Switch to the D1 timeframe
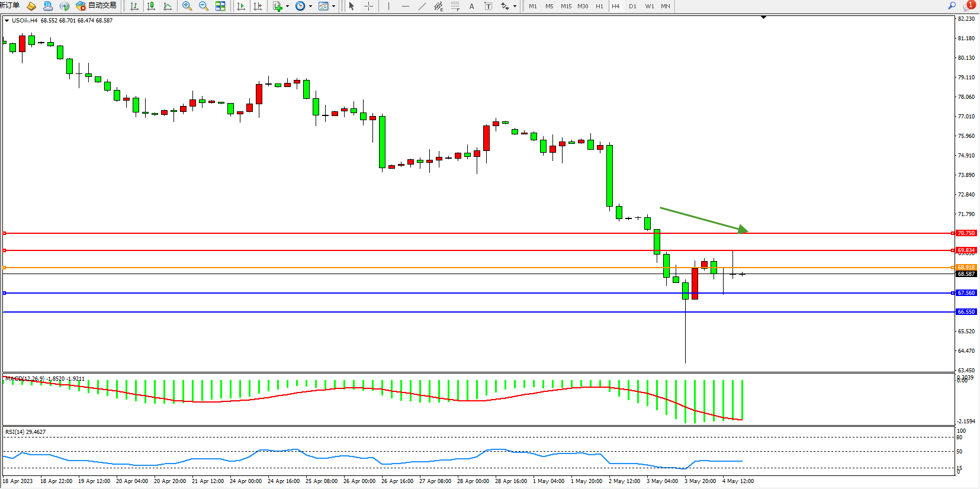This screenshot has height=489, width=980. pyautogui.click(x=632, y=6)
